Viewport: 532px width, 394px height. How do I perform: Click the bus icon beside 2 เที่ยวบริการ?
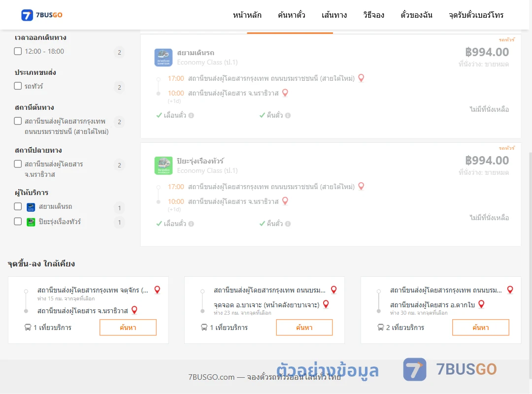click(381, 327)
